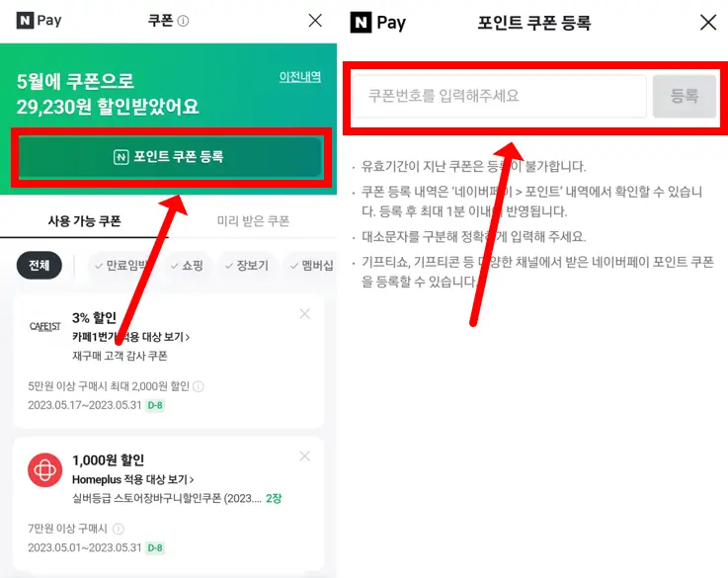Switch to the 사용 가능 쿠폰 tab
728x578 pixels.
pyautogui.click(x=84, y=221)
